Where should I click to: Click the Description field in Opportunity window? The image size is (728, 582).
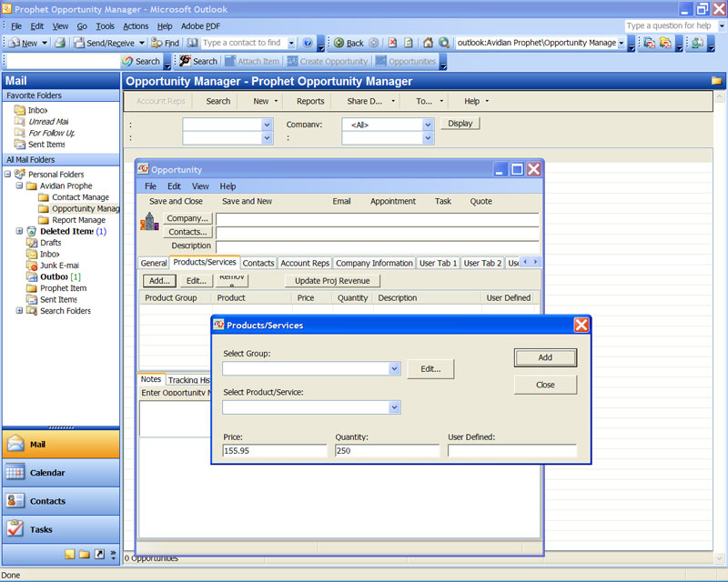(377, 246)
